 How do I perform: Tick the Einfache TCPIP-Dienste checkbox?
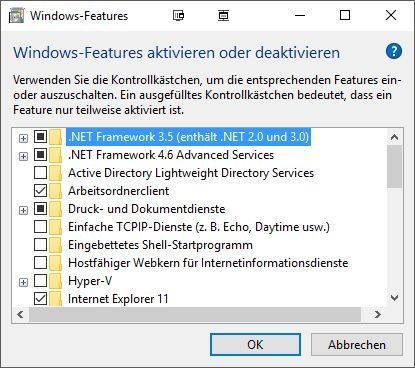(40, 227)
